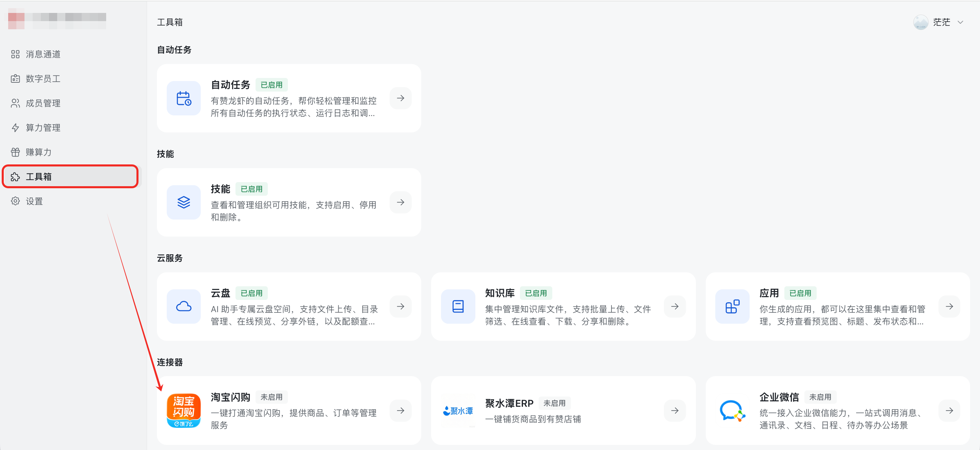Image resolution: width=980 pixels, height=450 pixels.
Task: Open 企业微信 connector via its arrow button
Action: tap(949, 411)
